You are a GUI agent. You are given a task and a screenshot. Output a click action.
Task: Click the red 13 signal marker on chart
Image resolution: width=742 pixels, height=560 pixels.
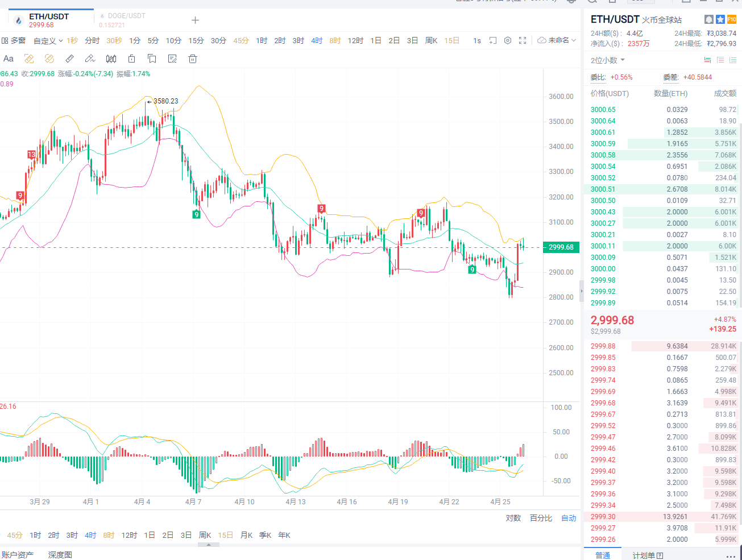[x=32, y=154]
